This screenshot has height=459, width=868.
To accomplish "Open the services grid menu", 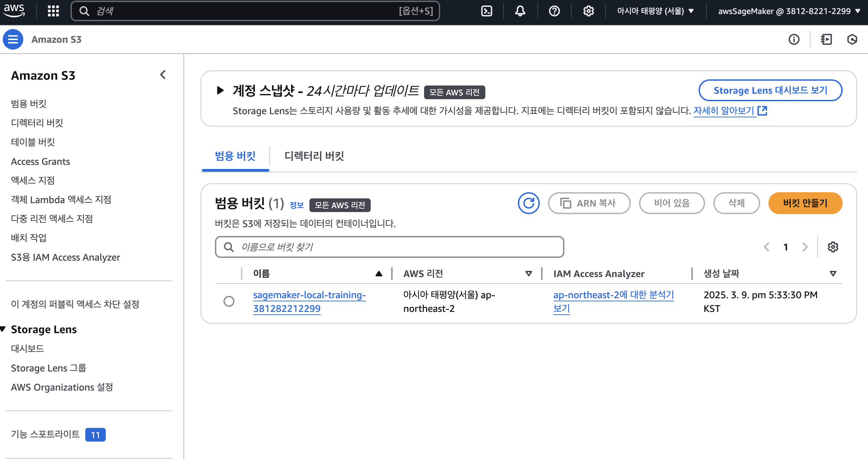I will pyautogui.click(x=53, y=11).
